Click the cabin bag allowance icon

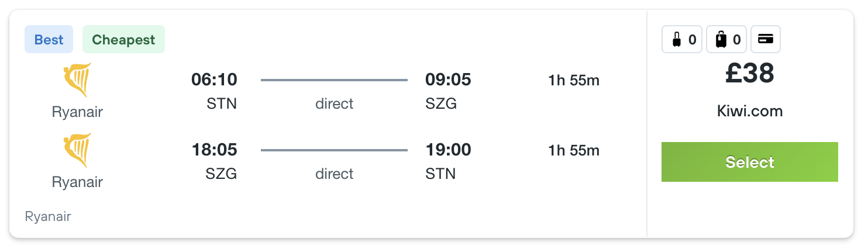pos(676,40)
